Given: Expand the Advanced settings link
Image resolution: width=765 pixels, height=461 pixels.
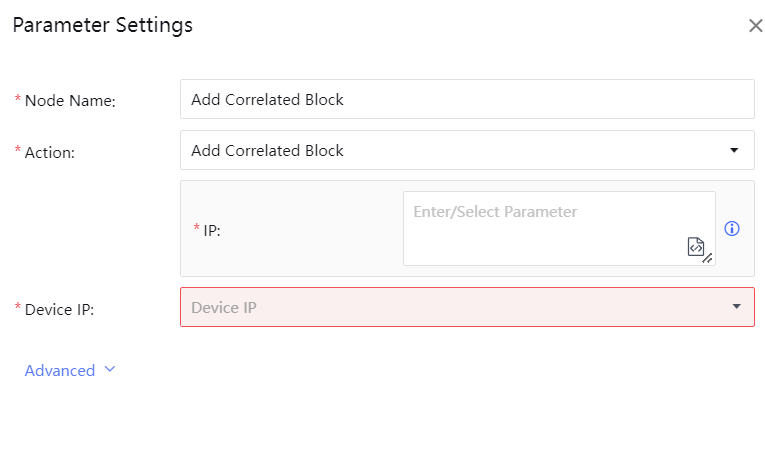Looking at the screenshot, I should coord(60,371).
